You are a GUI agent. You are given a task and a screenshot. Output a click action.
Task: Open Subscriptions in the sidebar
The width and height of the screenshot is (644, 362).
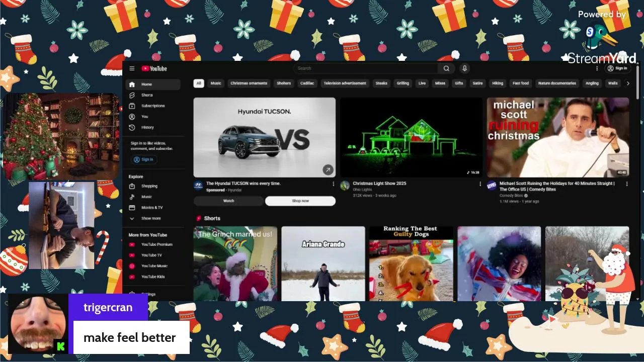(153, 106)
